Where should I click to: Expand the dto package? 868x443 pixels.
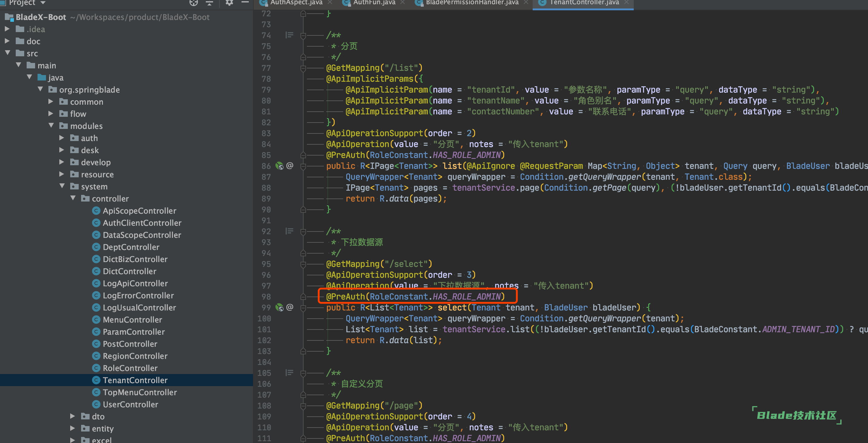tap(72, 416)
